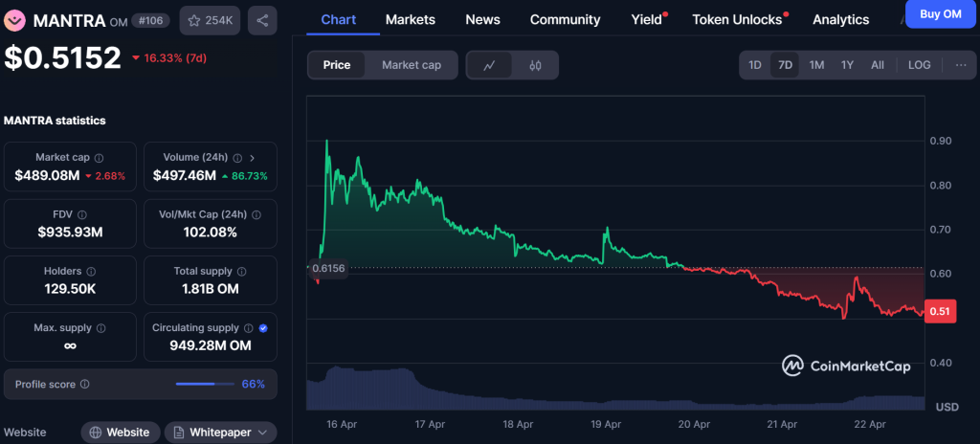Click the MANTRA coin logo
This screenshot has height=444, width=980.
(x=15, y=20)
